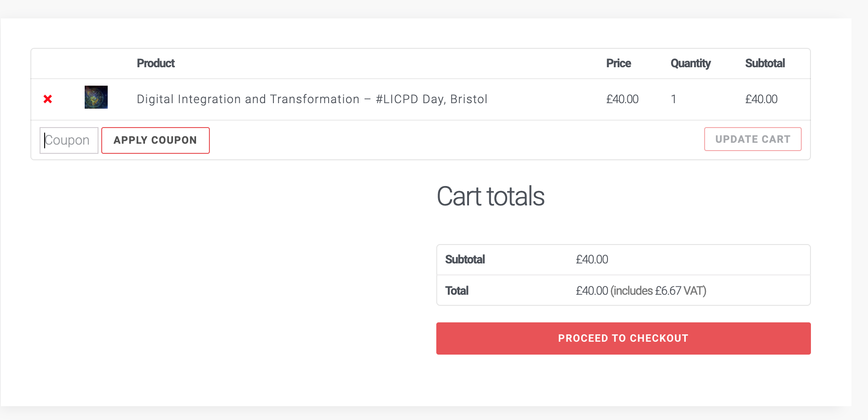Open the Digital Integration and Transformation product link
Viewport: 868px width, 420px height.
[312, 99]
